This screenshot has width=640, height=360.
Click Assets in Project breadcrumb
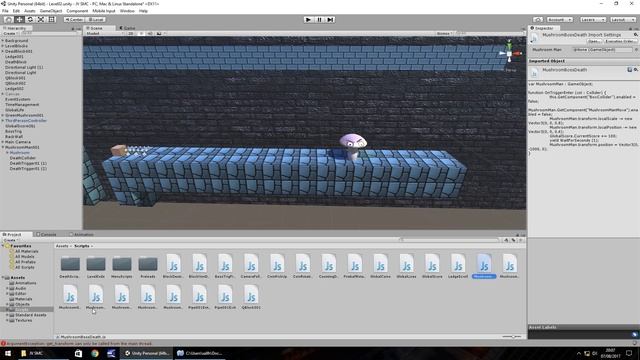pyautogui.click(x=62, y=246)
